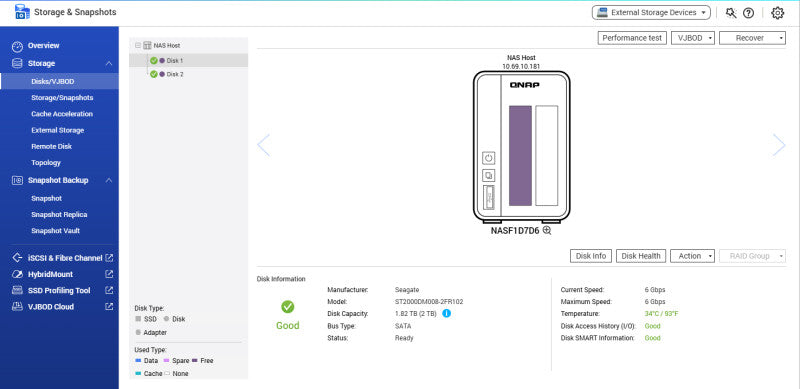Image resolution: width=800 pixels, height=389 pixels.
Task: Open the Recover dropdown
Action: click(x=752, y=38)
